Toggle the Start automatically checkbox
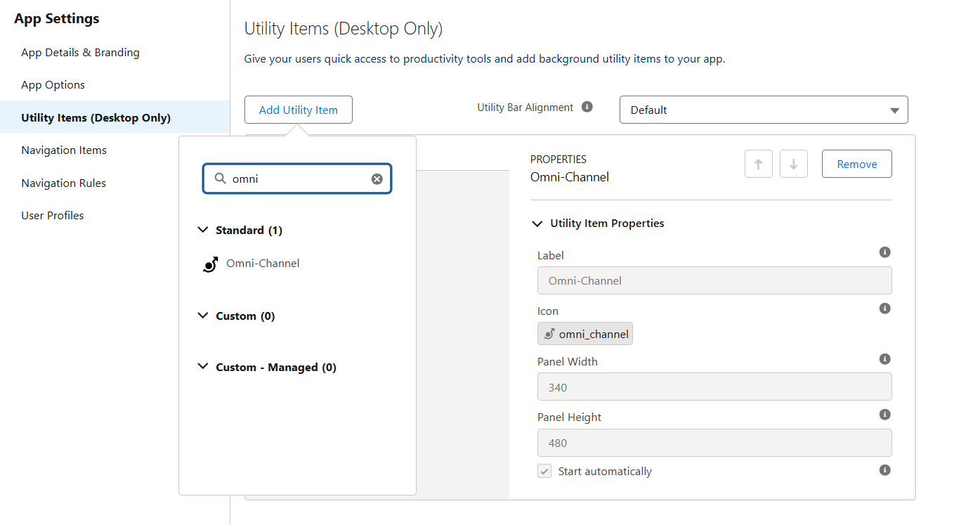The image size is (980, 525). click(x=544, y=472)
